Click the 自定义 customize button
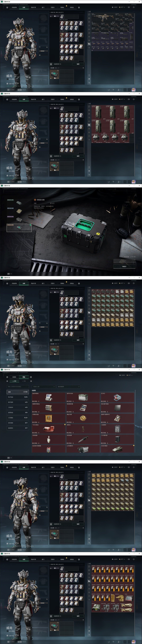The width and height of the screenshot is (142, 644). pos(124,267)
